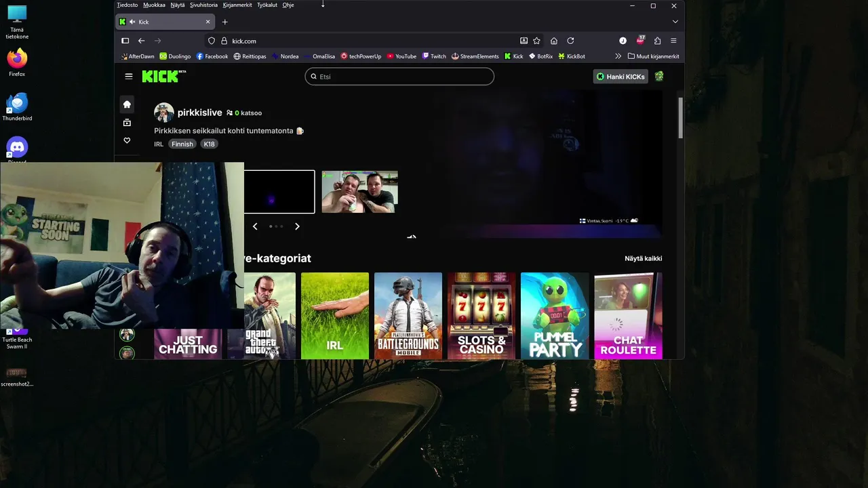
Task: Click the Hanki KICKs button
Action: click(620, 77)
